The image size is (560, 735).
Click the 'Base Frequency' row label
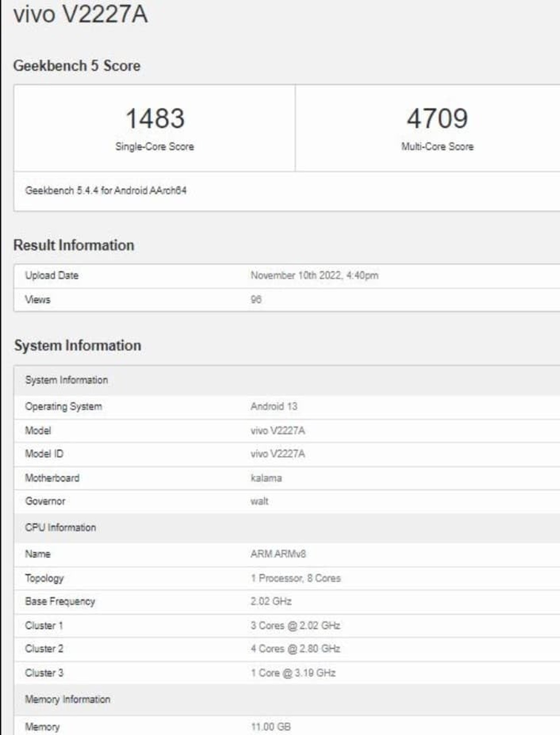[60, 601]
